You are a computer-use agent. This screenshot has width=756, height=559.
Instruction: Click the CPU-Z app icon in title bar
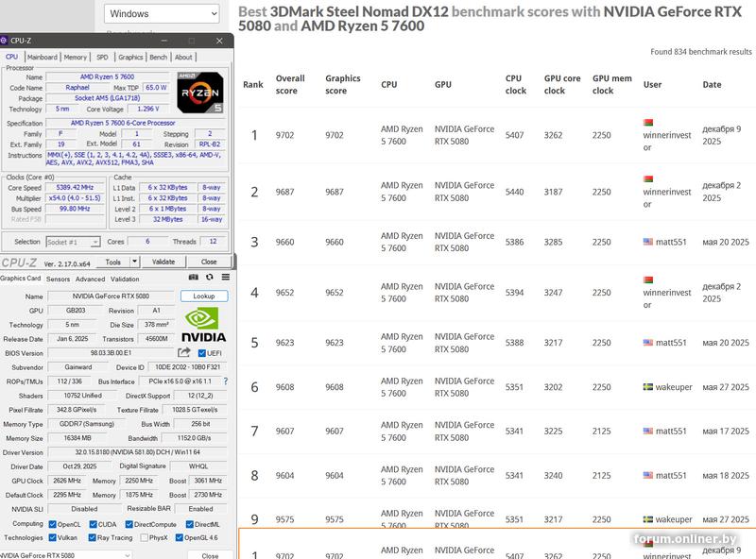click(4, 41)
